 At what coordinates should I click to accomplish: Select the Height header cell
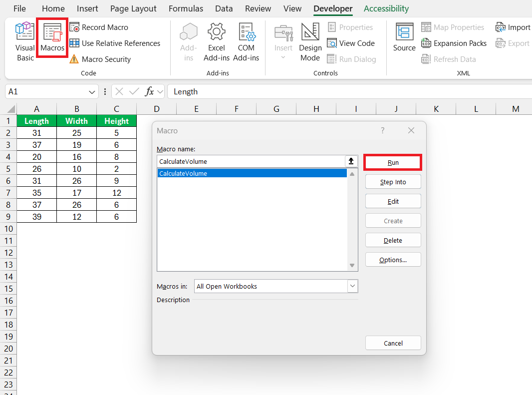pos(116,121)
